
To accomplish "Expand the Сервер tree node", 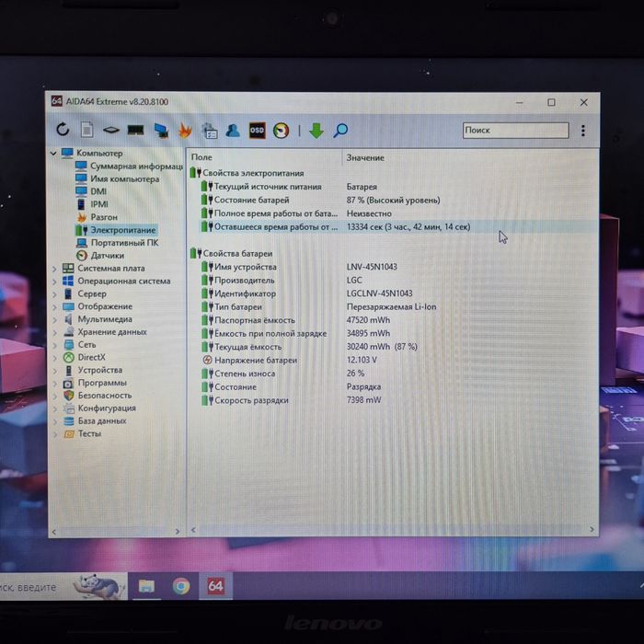I will pyautogui.click(x=54, y=294).
